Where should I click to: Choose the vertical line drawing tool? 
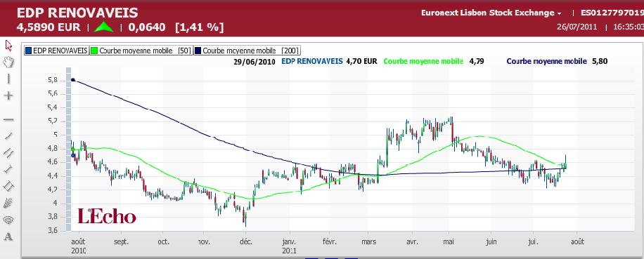[8, 79]
